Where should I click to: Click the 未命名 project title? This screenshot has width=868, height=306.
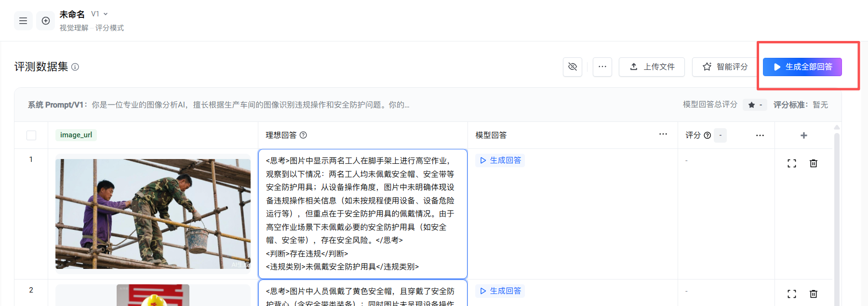pyautogui.click(x=72, y=14)
